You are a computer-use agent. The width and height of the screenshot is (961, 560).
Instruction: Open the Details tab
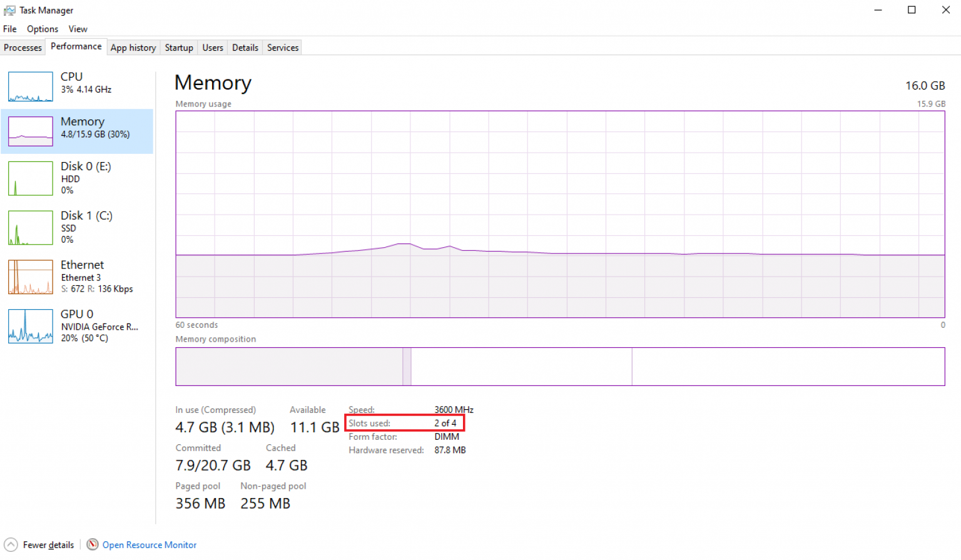[x=245, y=48]
